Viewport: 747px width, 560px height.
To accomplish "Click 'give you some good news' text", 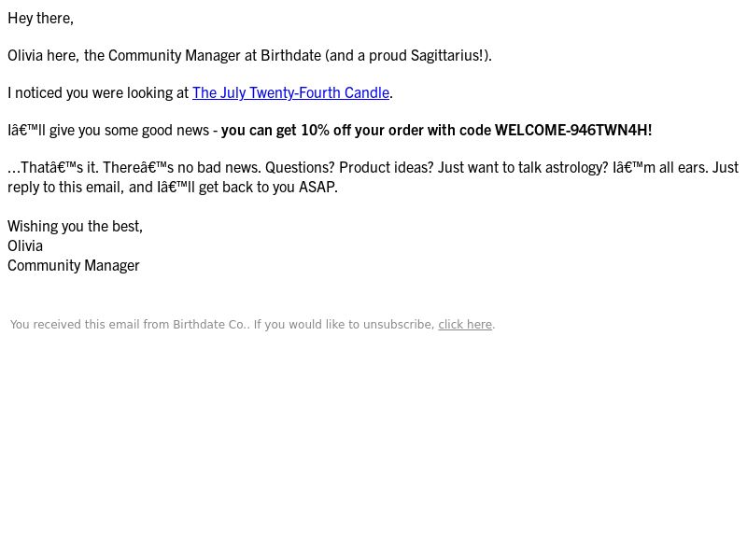I will [129, 130].
